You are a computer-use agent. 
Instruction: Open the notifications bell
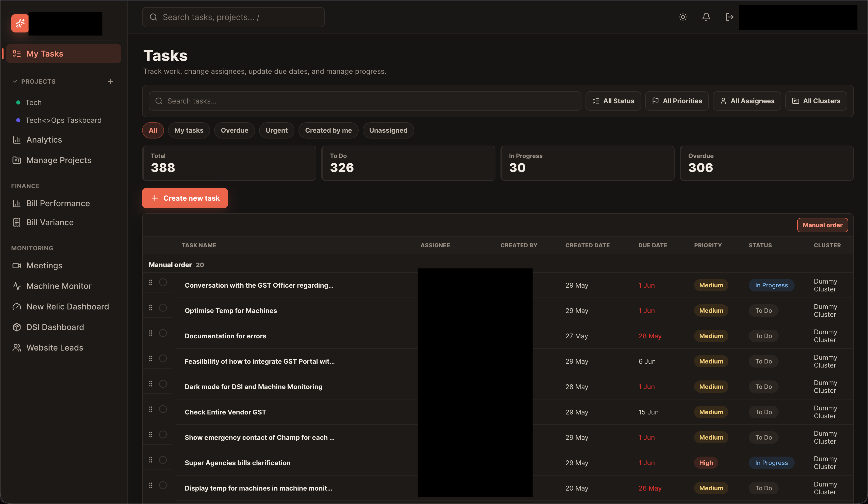coord(706,17)
